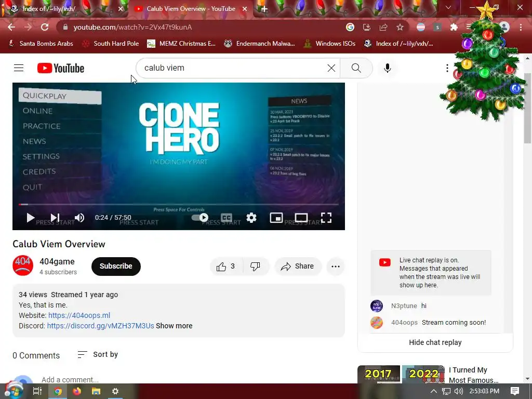
Task: Enter full screen mode
Action: click(326, 218)
